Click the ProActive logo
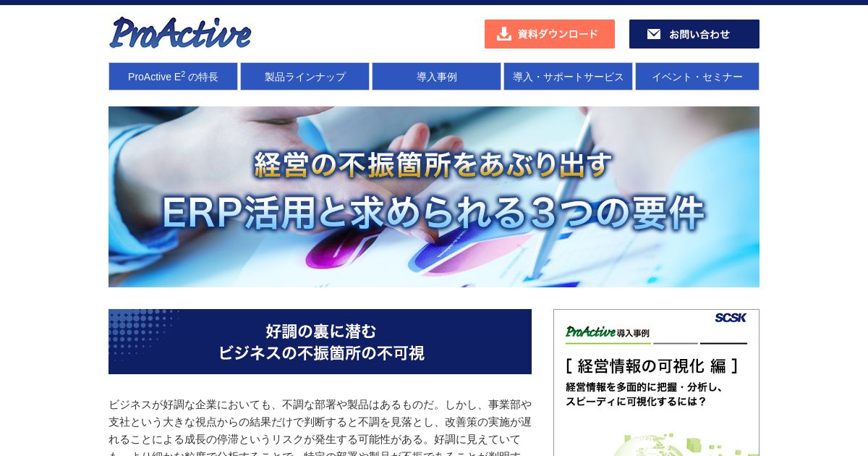Viewport: 868px width, 456px height. [x=180, y=33]
